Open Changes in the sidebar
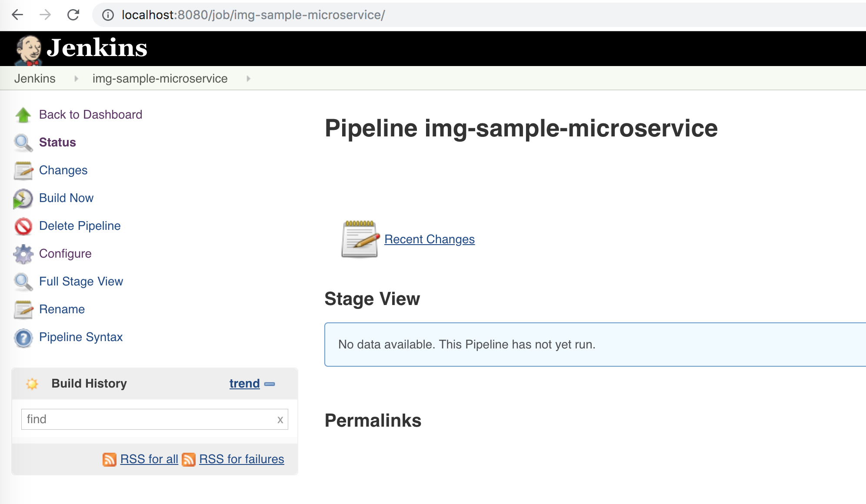 point(63,170)
